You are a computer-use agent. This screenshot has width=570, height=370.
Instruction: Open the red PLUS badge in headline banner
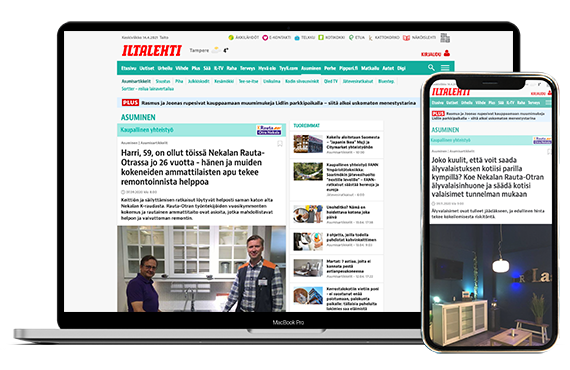click(x=130, y=103)
